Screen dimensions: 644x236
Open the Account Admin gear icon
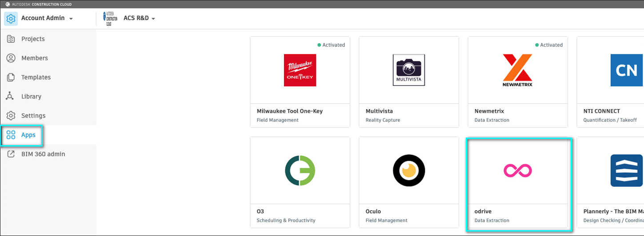coord(11,19)
